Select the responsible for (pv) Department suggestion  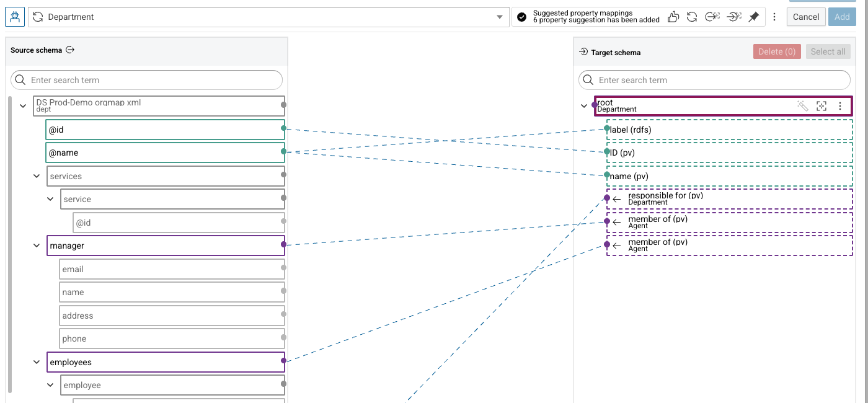point(730,199)
